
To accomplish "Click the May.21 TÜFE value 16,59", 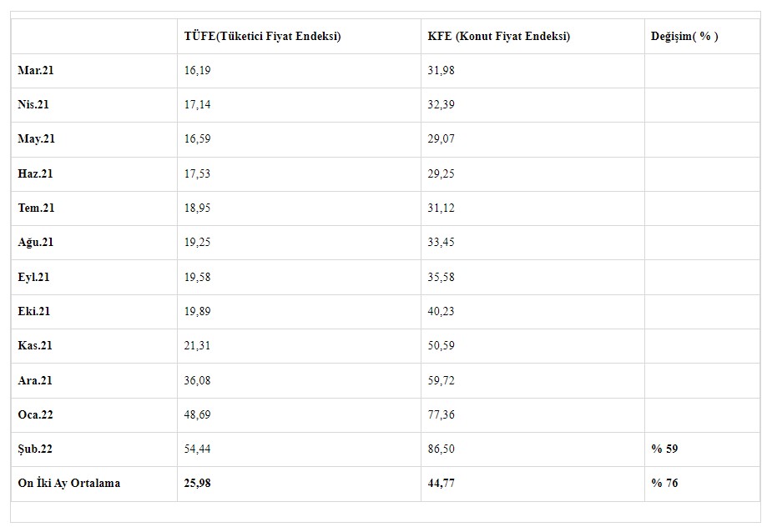I will (x=197, y=139).
